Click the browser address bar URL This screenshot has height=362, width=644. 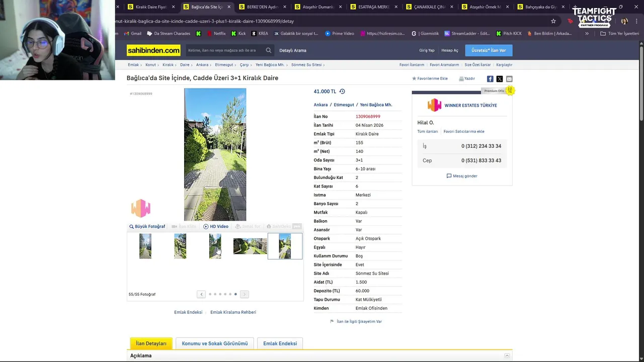[204, 21]
